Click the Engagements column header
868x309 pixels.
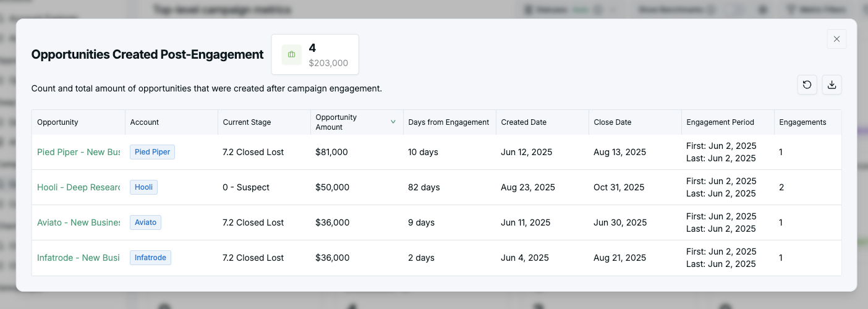[x=802, y=122]
